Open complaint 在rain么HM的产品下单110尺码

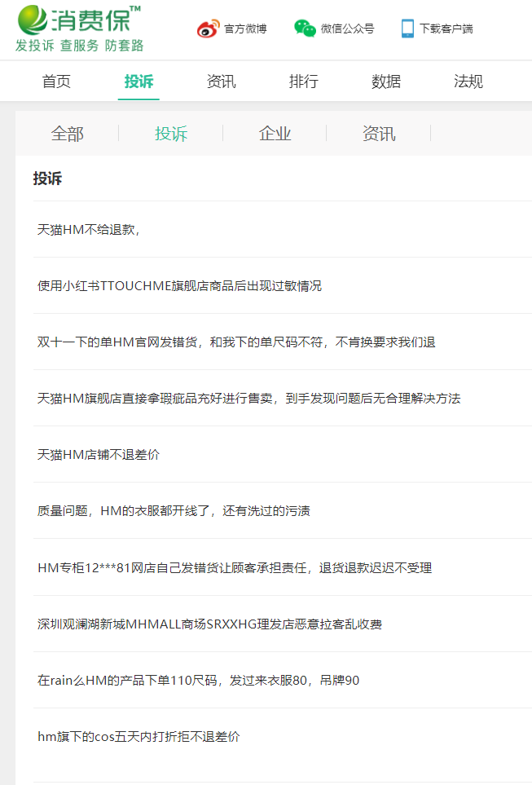pyautogui.click(x=198, y=681)
